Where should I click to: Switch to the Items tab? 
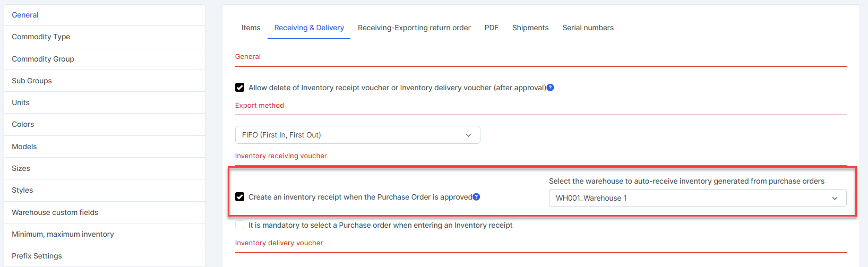pos(251,28)
